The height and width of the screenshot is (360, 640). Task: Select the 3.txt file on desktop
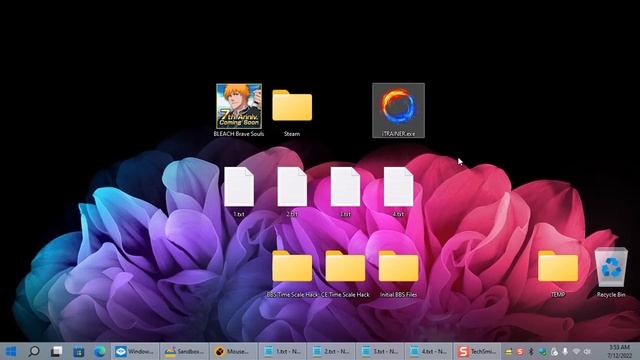coord(345,191)
